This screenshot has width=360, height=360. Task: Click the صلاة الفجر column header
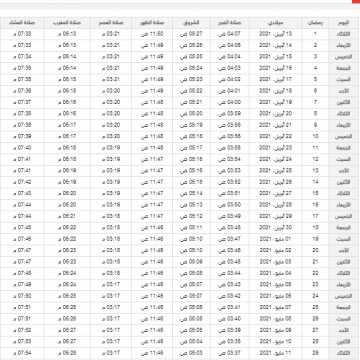[230, 23]
